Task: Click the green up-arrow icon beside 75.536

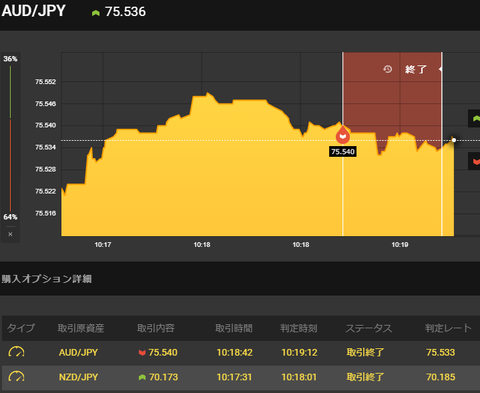Action: 96,13
